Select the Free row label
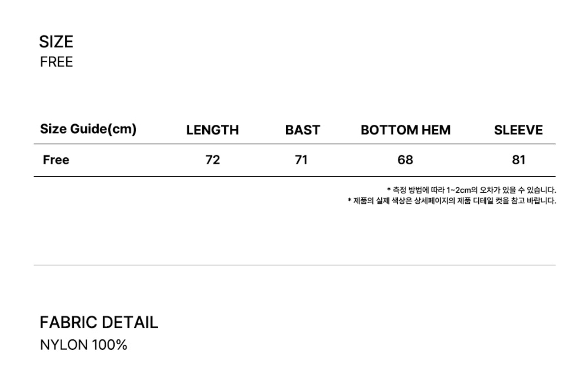The image size is (588, 392). [x=56, y=160]
